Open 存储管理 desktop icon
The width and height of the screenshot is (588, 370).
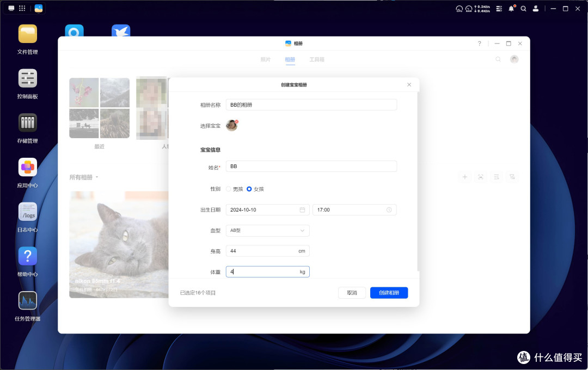[27, 123]
